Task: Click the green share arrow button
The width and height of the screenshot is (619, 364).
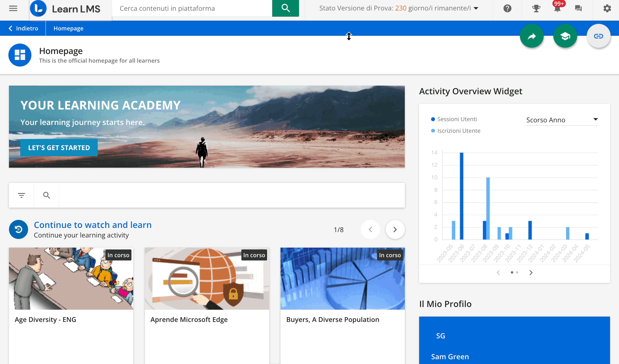Action: 532,36
